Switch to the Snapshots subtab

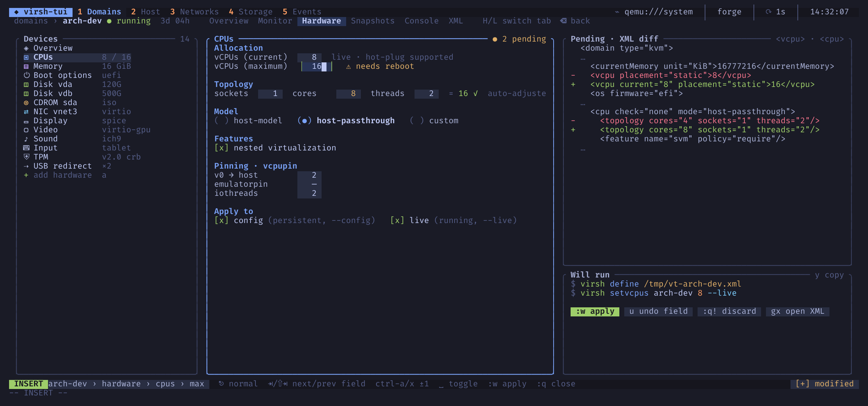[x=373, y=21]
